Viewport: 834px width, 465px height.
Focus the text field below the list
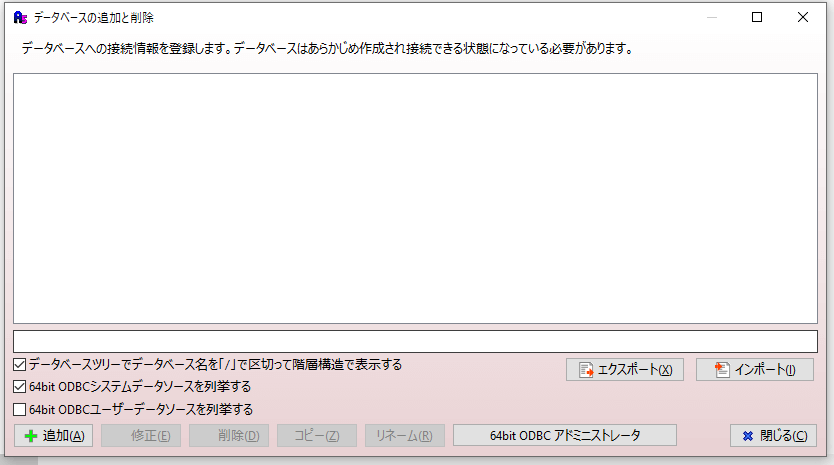click(x=415, y=342)
